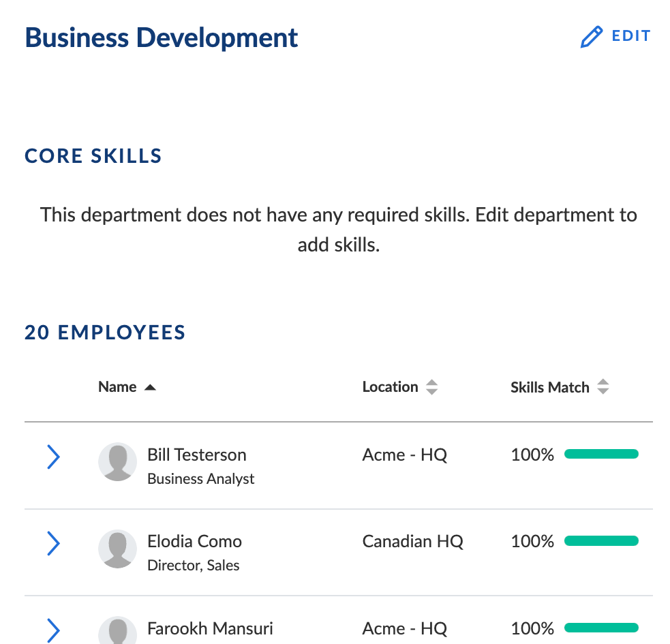The image size is (670, 644).
Task: Click Farookh Mansuri's avatar icon
Action: [x=118, y=631]
